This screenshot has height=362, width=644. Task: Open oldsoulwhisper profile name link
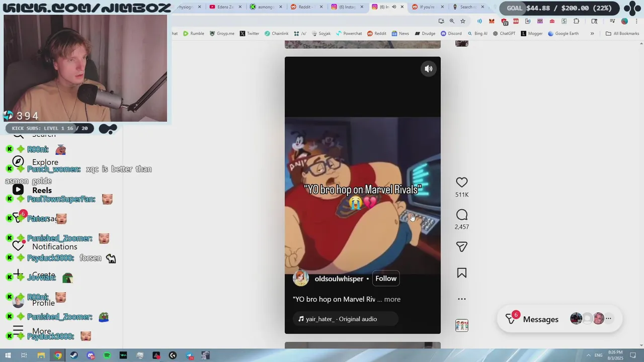point(339,279)
